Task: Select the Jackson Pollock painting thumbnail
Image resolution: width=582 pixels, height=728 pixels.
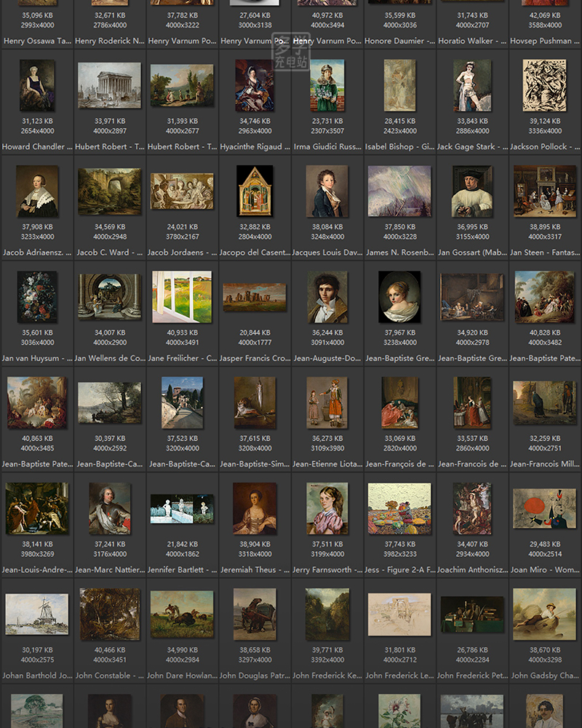Action: point(545,85)
